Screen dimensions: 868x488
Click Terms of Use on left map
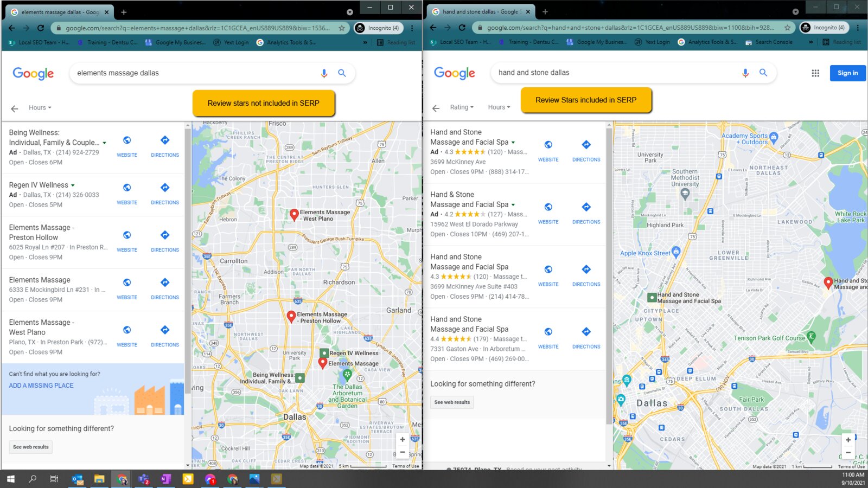pos(406,466)
